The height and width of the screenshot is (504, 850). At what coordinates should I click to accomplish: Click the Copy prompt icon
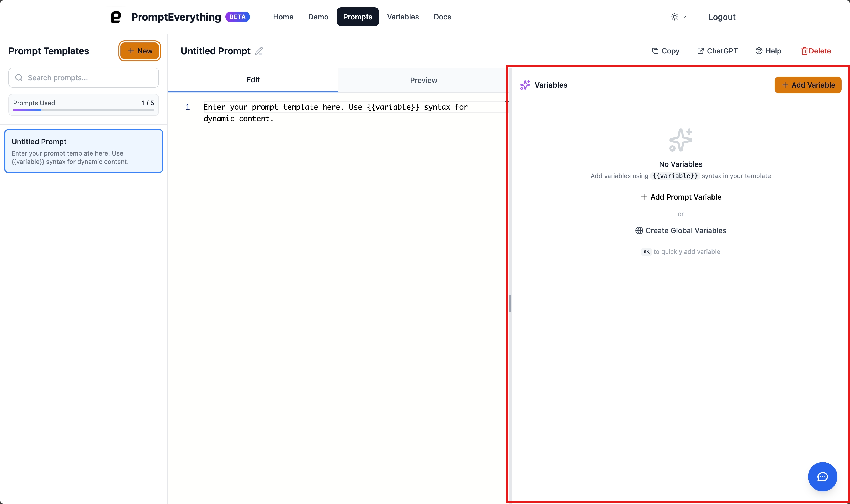click(x=655, y=51)
